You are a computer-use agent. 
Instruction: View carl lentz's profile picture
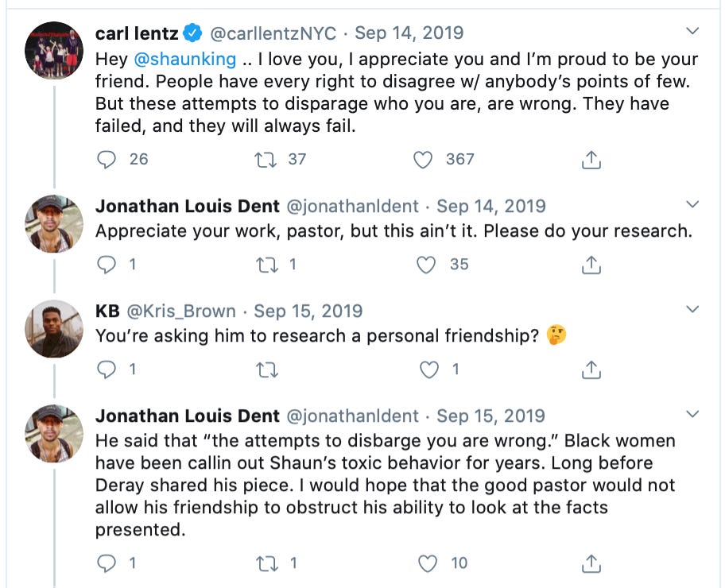point(54,51)
